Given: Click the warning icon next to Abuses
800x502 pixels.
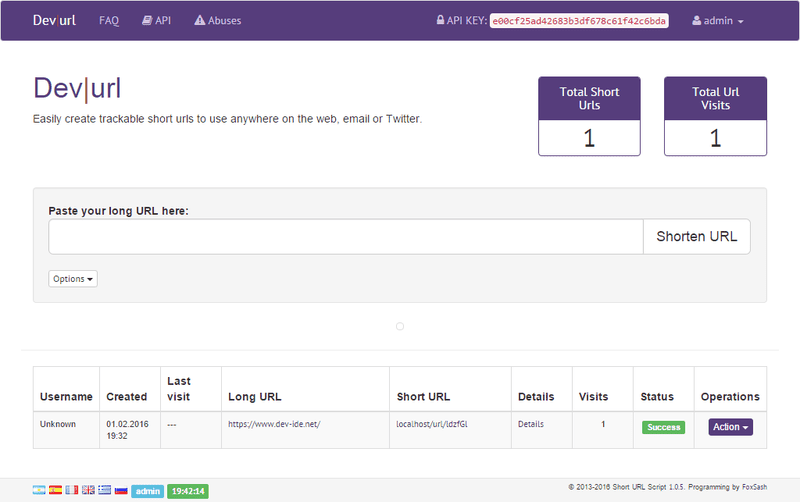Looking at the screenshot, I should tap(199, 20).
